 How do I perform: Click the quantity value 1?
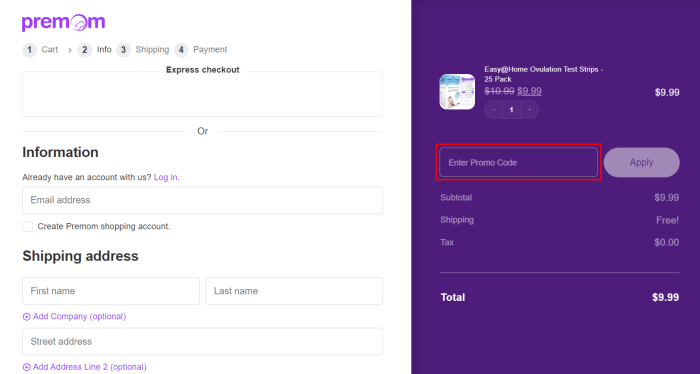[x=512, y=110]
